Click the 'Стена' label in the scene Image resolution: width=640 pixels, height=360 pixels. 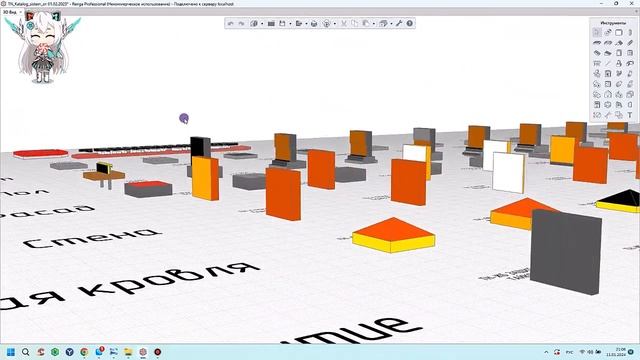point(92,238)
